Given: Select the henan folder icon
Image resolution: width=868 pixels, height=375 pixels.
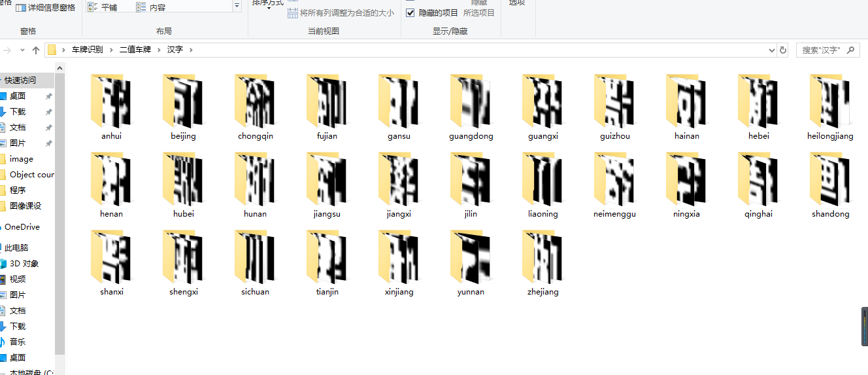Looking at the screenshot, I should (x=111, y=179).
